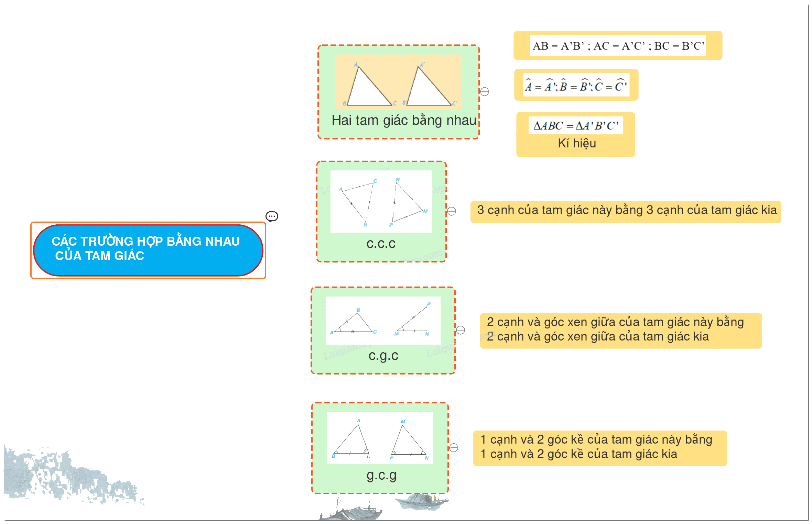Collapse the c.g.c branch
This screenshot has height=524, width=812.
tap(460, 330)
